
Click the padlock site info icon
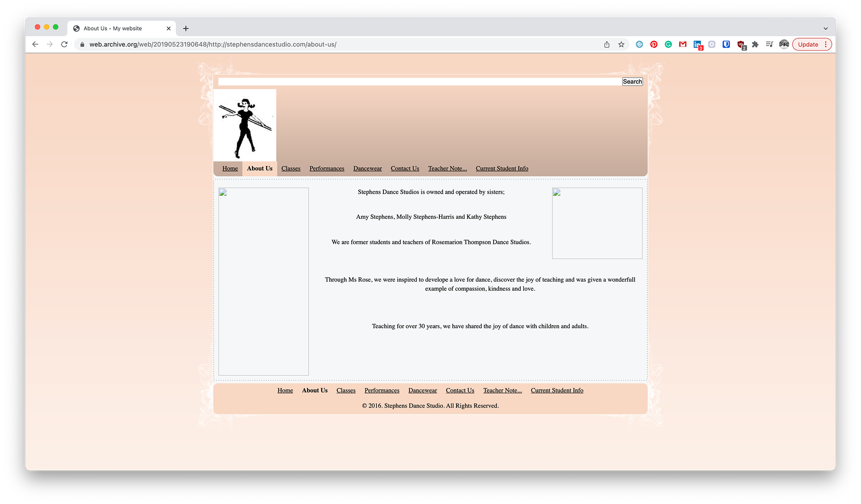click(82, 44)
